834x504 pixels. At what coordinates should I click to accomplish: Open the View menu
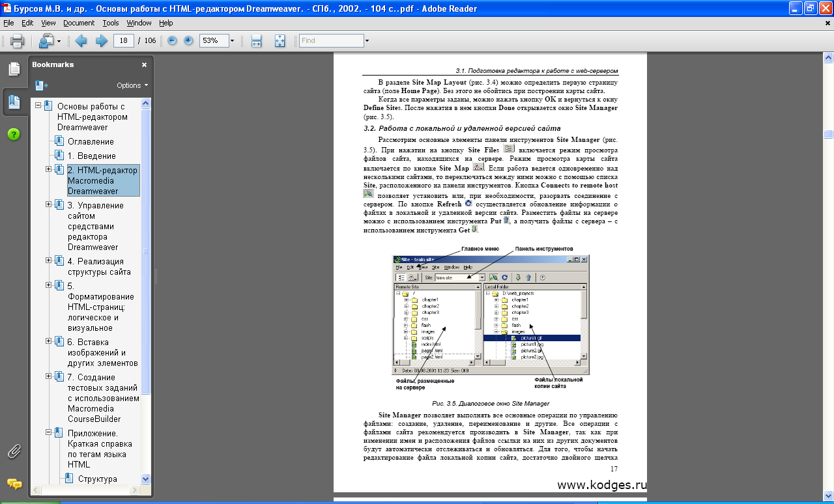click(48, 23)
